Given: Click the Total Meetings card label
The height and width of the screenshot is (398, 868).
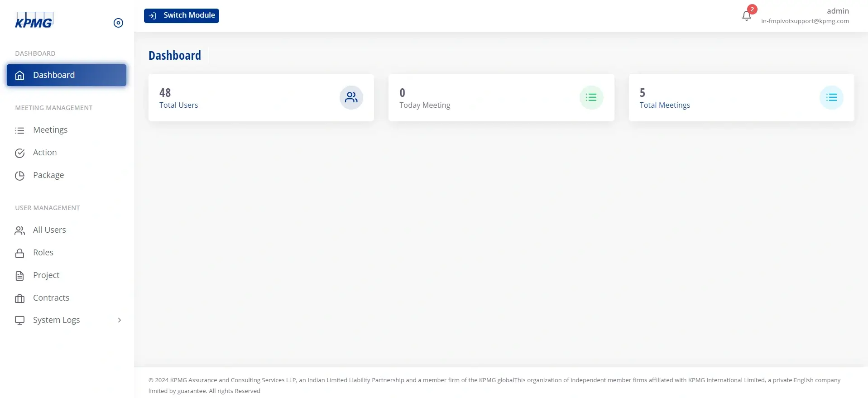Looking at the screenshot, I should pos(664,105).
